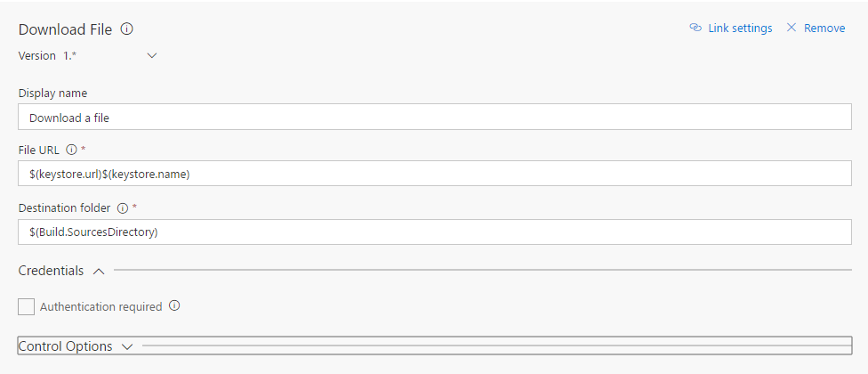
Task: Click the Credentials section heading
Action: click(x=51, y=271)
